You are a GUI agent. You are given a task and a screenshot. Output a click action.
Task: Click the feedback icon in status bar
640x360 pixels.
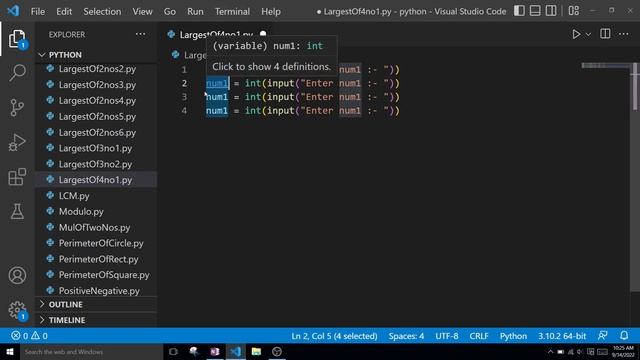pos(603,336)
